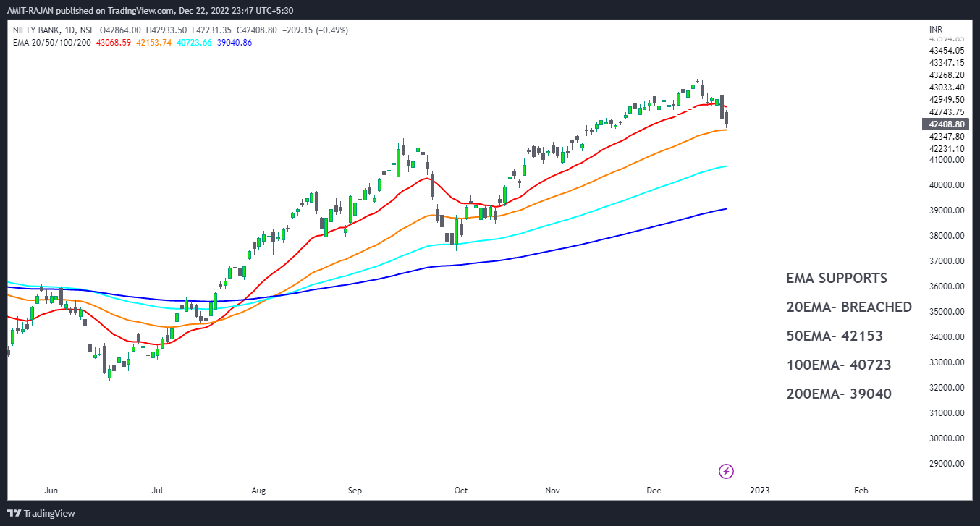Click the 38000.00 price axis label
The image size is (980, 526).
point(947,236)
